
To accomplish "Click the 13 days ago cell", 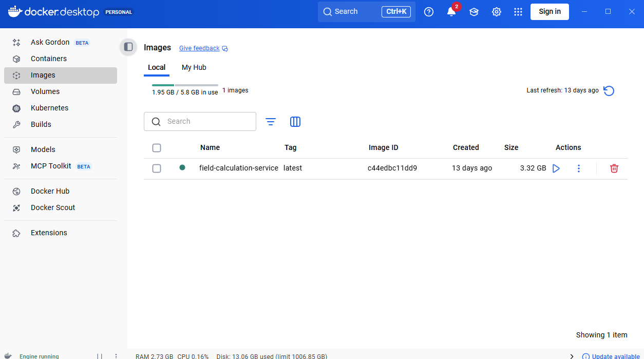I will click(x=472, y=168).
